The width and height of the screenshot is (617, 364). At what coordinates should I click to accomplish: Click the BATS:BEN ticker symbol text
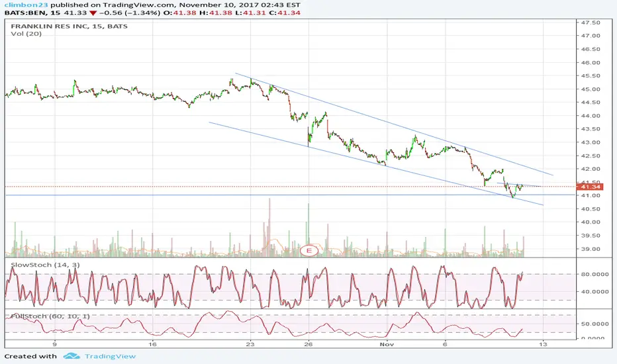click(x=26, y=13)
